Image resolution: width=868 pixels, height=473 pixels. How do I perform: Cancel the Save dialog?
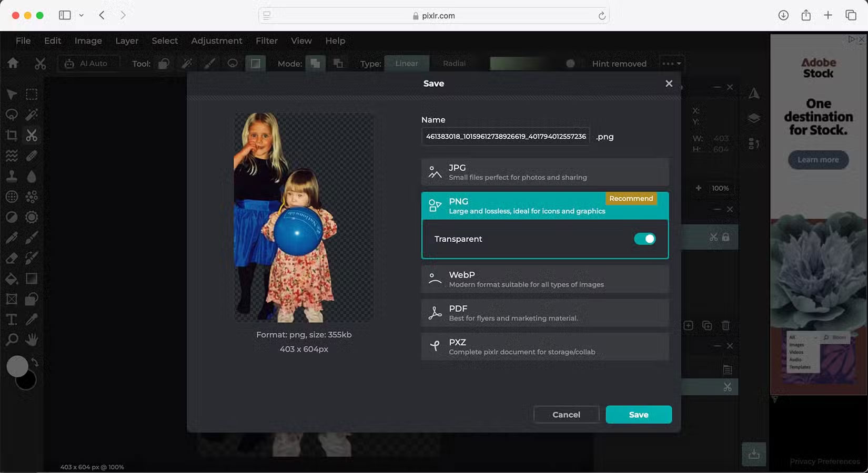(566, 414)
